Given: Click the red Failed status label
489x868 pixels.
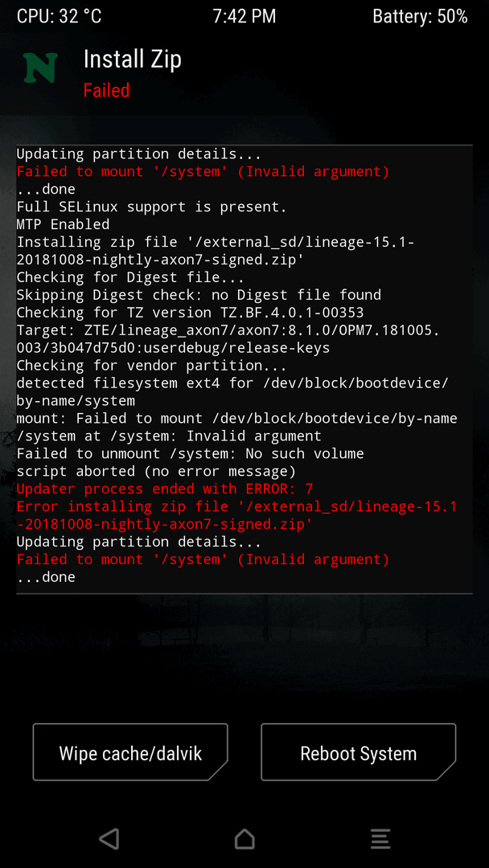Looking at the screenshot, I should tap(106, 90).
